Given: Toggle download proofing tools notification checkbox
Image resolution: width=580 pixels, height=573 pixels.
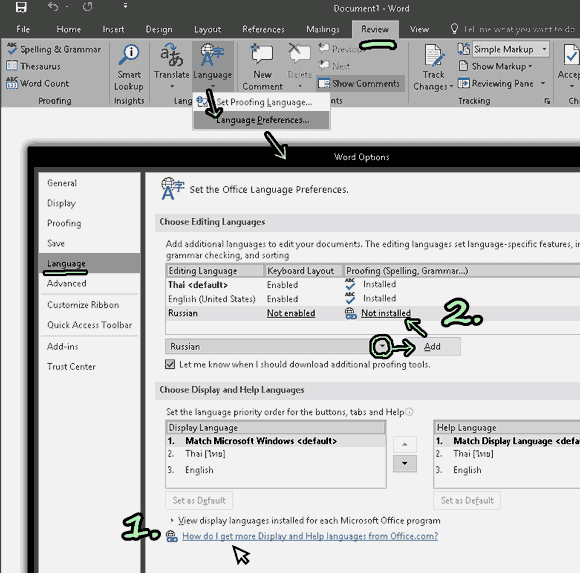Looking at the screenshot, I should (x=170, y=364).
